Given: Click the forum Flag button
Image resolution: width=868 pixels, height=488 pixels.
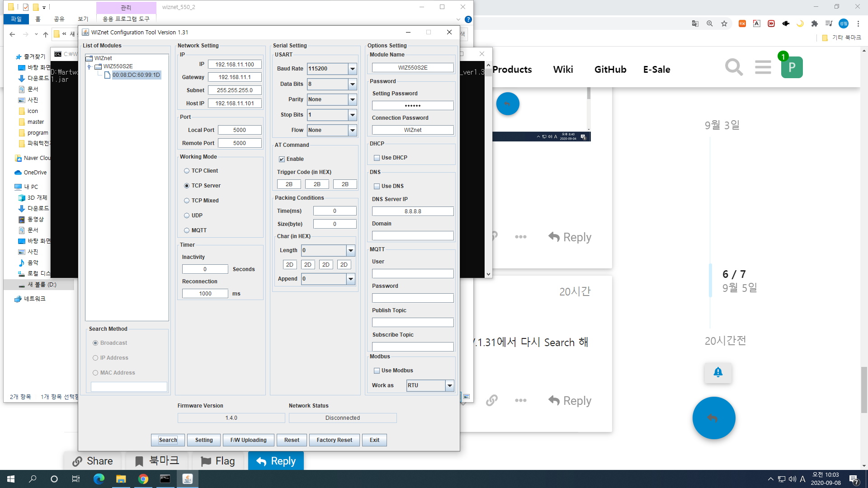Looking at the screenshot, I should pos(218,461).
